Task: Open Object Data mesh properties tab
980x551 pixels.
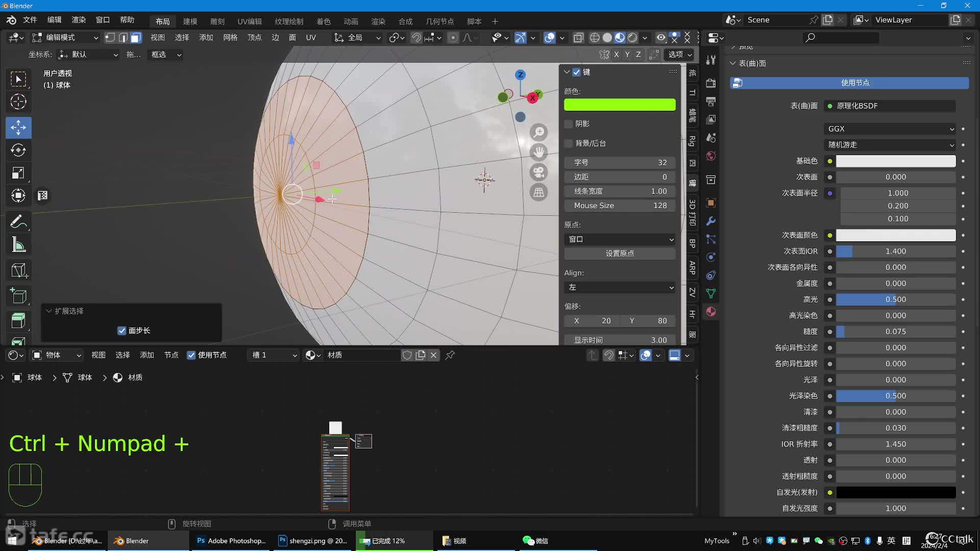Action: pyautogui.click(x=710, y=293)
